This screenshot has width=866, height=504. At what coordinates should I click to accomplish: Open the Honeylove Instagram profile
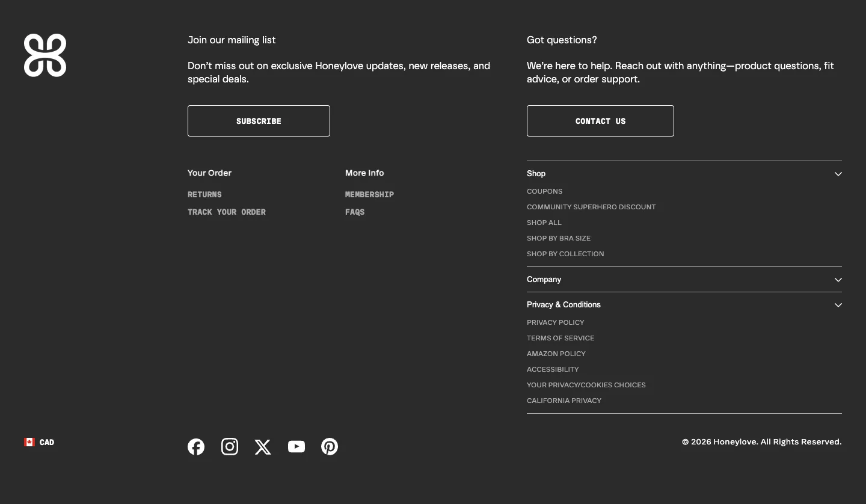pos(230,447)
